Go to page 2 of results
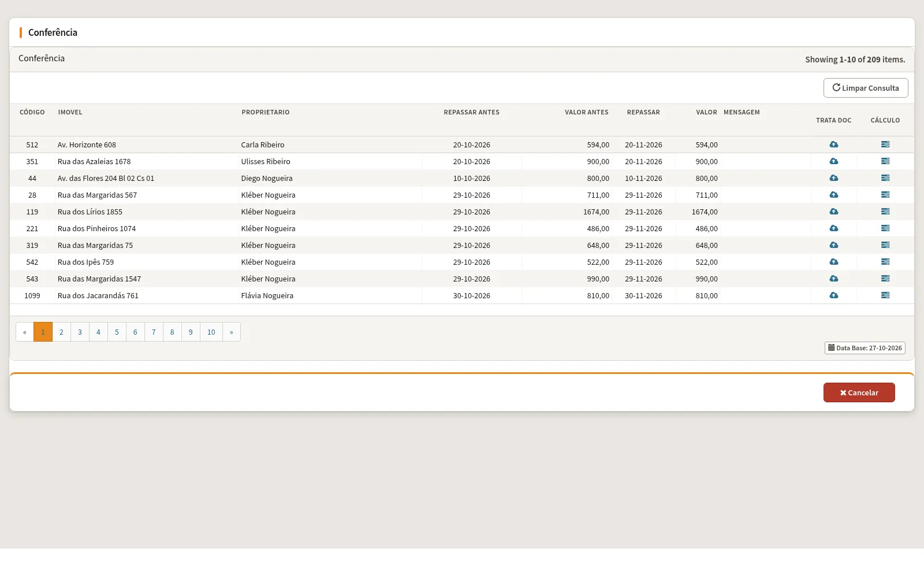Image resolution: width=924 pixels, height=578 pixels. pyautogui.click(x=61, y=332)
